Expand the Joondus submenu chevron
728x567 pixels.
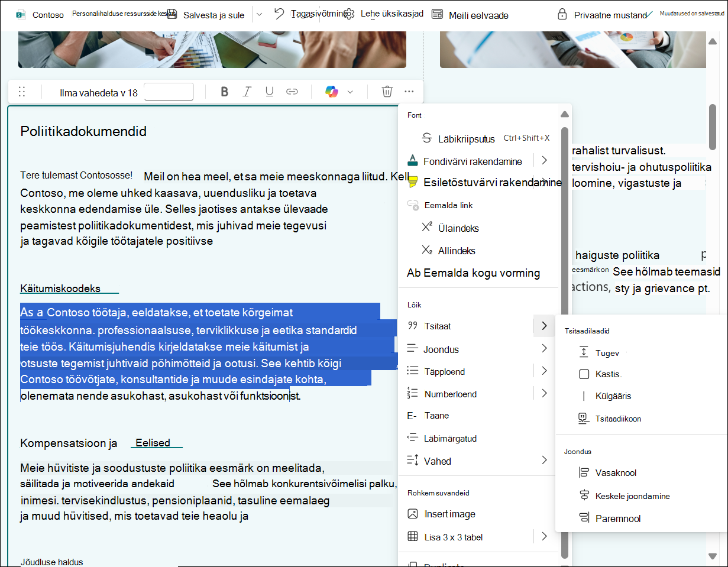(x=544, y=349)
